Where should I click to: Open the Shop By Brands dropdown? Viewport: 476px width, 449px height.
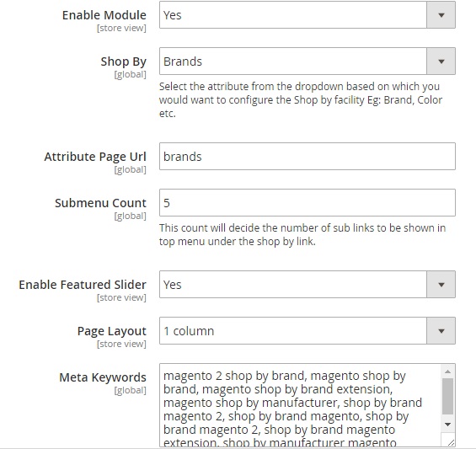click(308, 61)
